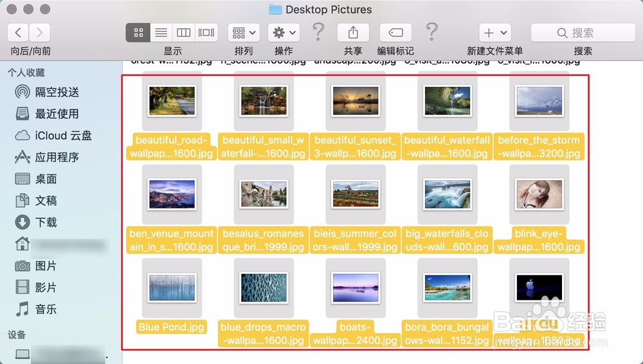Click the Desktop Pictures window title
The width and height of the screenshot is (643, 364).
pyautogui.click(x=329, y=10)
